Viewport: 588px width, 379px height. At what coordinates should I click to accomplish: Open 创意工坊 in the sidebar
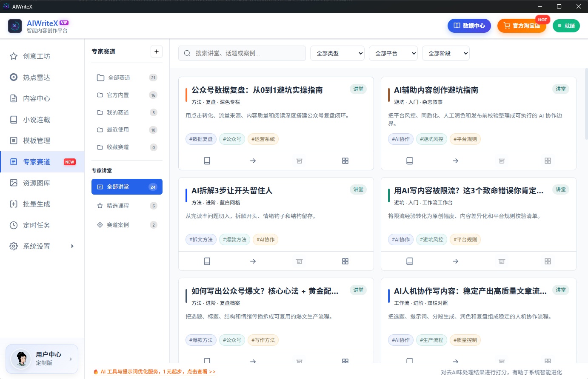42,56
